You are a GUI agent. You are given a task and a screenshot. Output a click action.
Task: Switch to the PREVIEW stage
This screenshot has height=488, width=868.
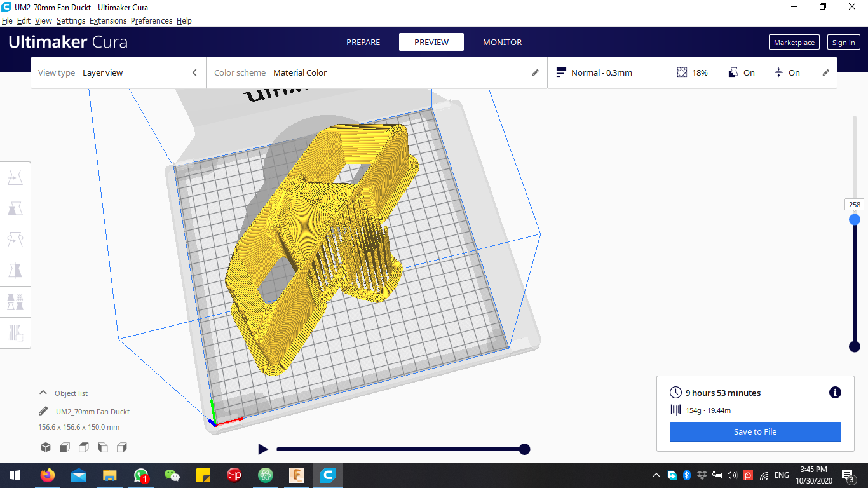431,42
